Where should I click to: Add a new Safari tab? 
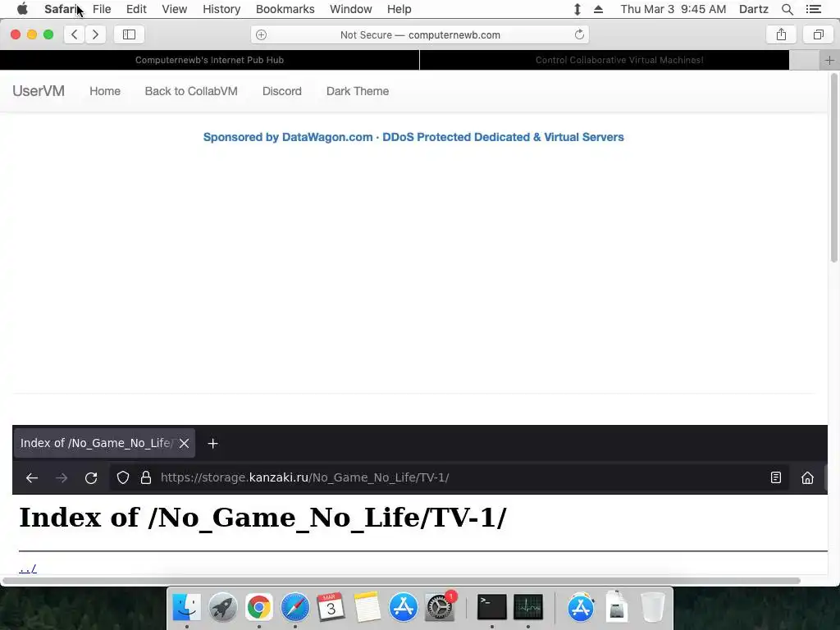(829, 60)
